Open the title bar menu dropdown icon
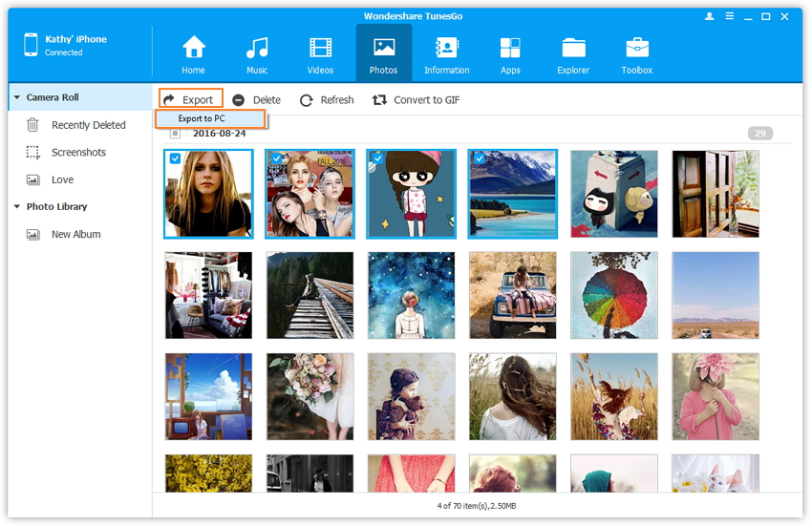Viewport: 812px width, 526px height. coord(729,16)
